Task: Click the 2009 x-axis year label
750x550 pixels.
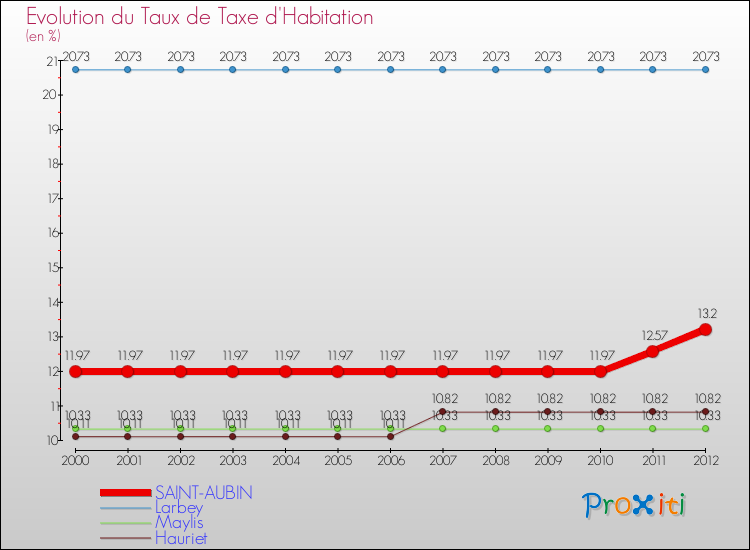Action: pyautogui.click(x=548, y=460)
